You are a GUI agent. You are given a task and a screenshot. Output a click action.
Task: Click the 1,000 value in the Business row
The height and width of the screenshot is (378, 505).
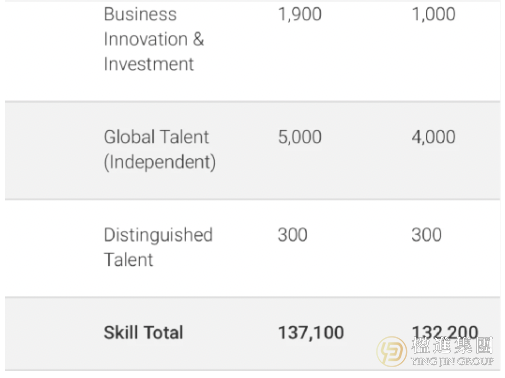[433, 14]
